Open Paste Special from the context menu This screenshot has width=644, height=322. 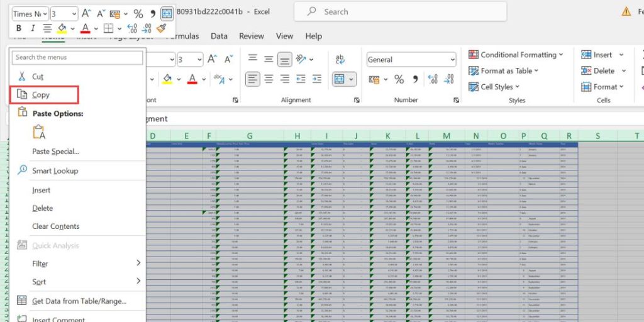point(56,152)
